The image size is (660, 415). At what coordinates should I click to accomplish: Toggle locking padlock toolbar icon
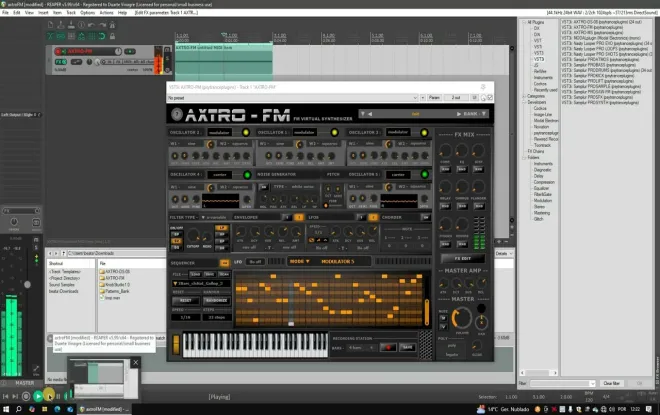point(112,36)
